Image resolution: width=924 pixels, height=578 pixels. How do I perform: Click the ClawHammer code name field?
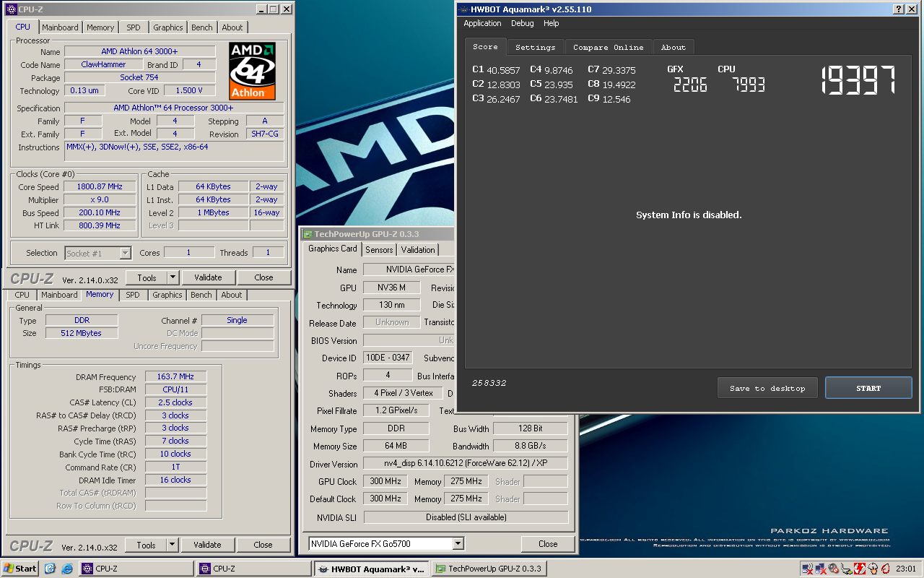pyautogui.click(x=104, y=64)
